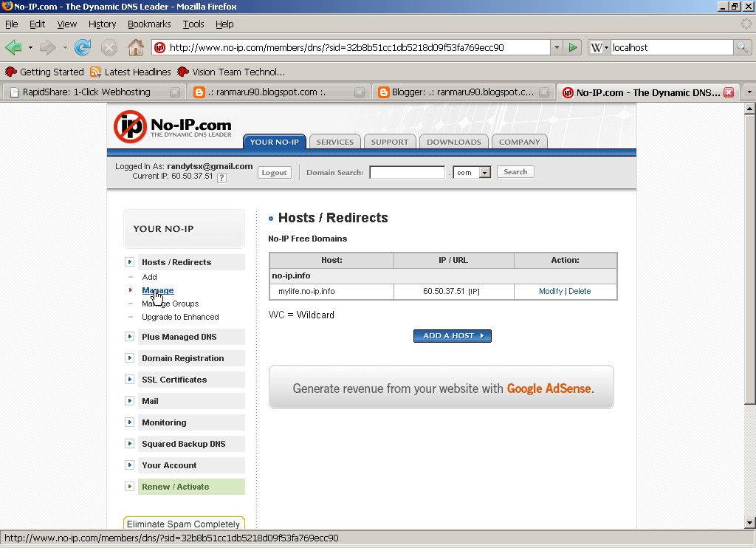Click the Forward arrow navigation button
This screenshot has height=548, width=756.
pyautogui.click(x=48, y=47)
